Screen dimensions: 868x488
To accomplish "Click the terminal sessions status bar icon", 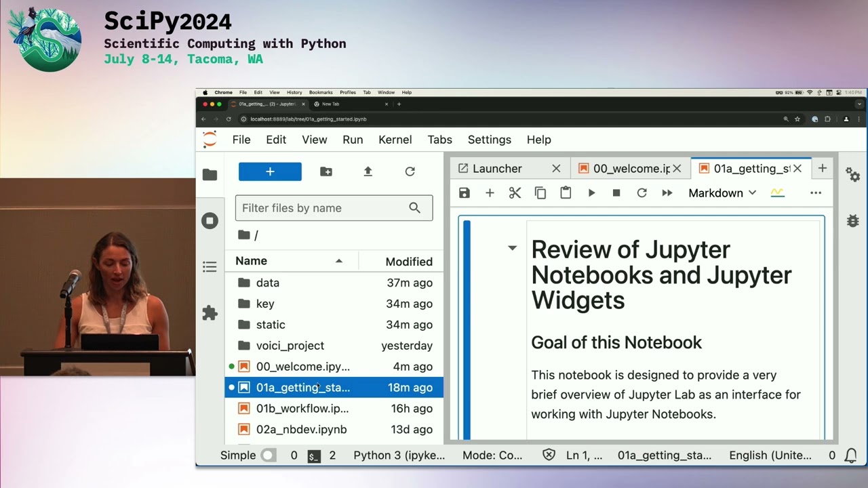I will 313,455.
